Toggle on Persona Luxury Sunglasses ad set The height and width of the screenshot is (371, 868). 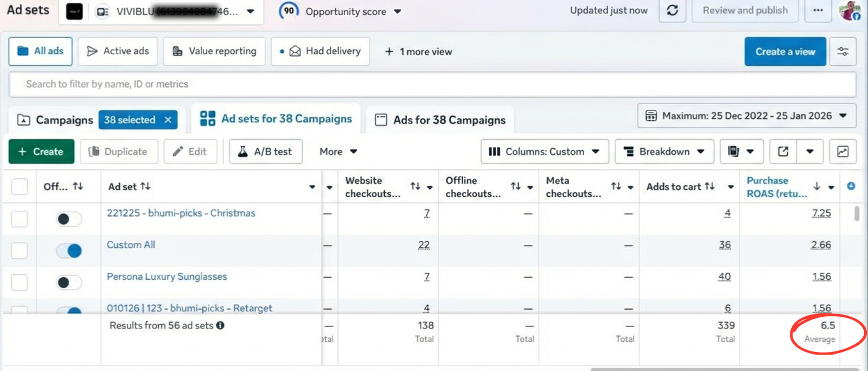69,282
